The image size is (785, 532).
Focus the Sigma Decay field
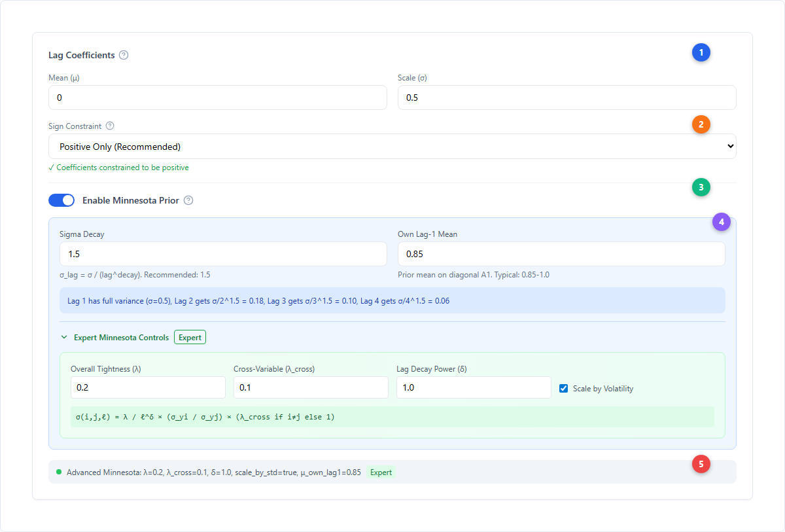coord(223,254)
